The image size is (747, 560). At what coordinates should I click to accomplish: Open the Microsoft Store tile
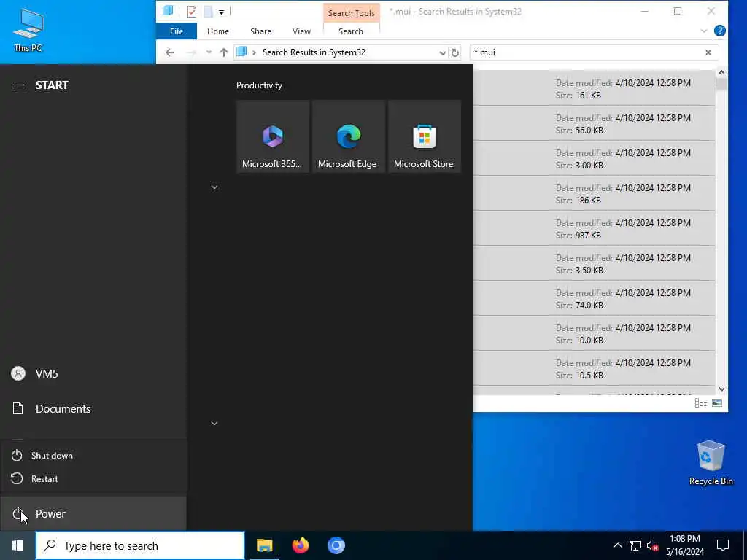pos(424,136)
